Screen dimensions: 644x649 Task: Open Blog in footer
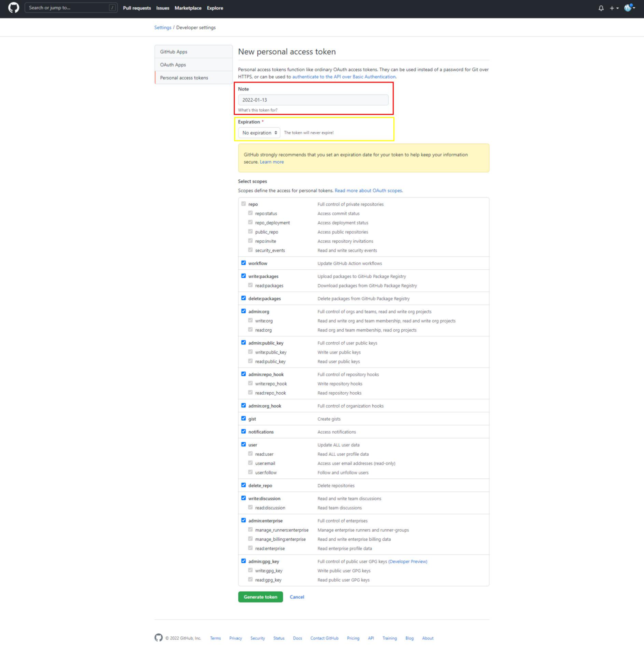pos(409,638)
